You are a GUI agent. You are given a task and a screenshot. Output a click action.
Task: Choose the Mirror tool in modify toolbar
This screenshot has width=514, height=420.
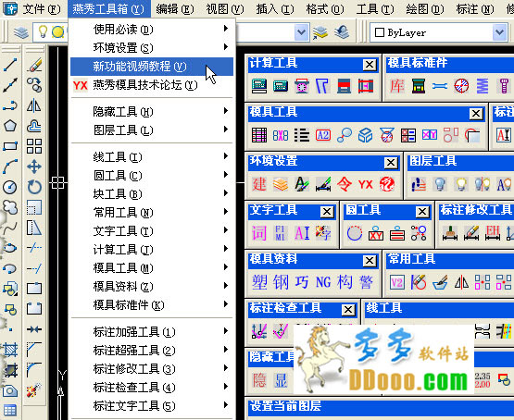(x=34, y=105)
